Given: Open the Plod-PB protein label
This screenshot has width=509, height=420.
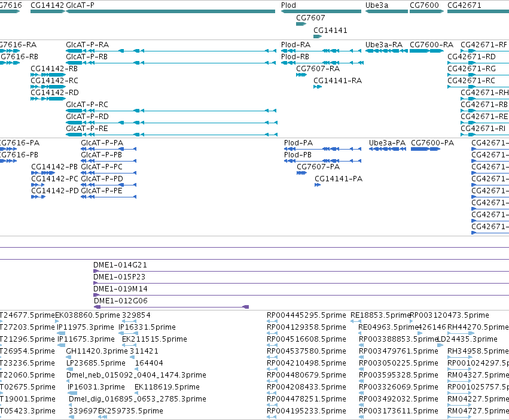Looking at the screenshot, I should 298,155.
